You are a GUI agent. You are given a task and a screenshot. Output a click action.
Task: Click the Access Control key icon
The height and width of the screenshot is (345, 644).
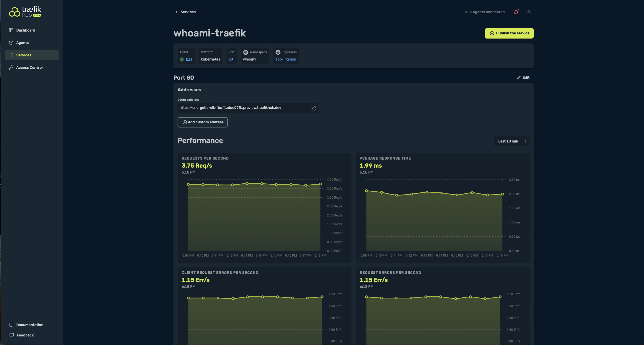[x=11, y=67]
